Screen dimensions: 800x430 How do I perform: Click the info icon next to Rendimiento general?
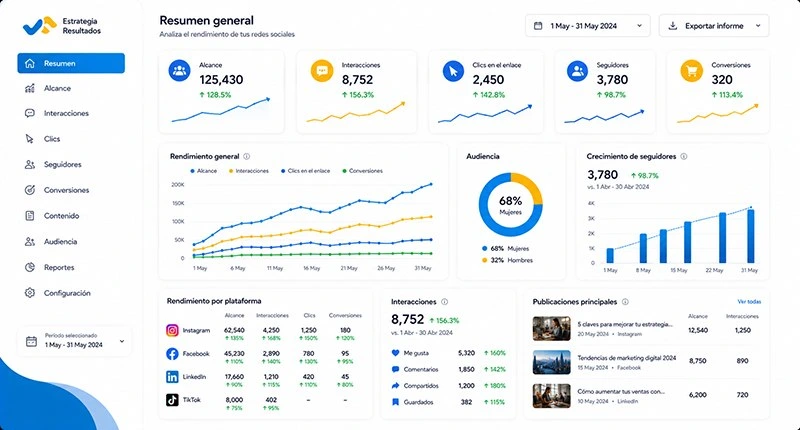247,157
